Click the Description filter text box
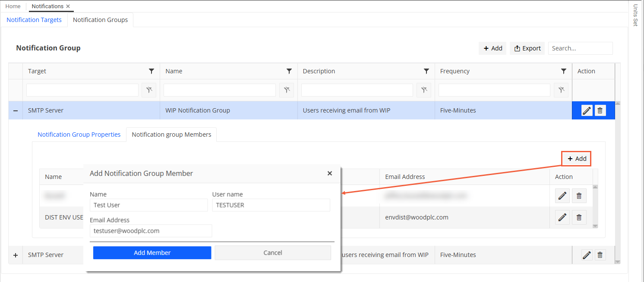This screenshot has height=282, width=644. 357,90
